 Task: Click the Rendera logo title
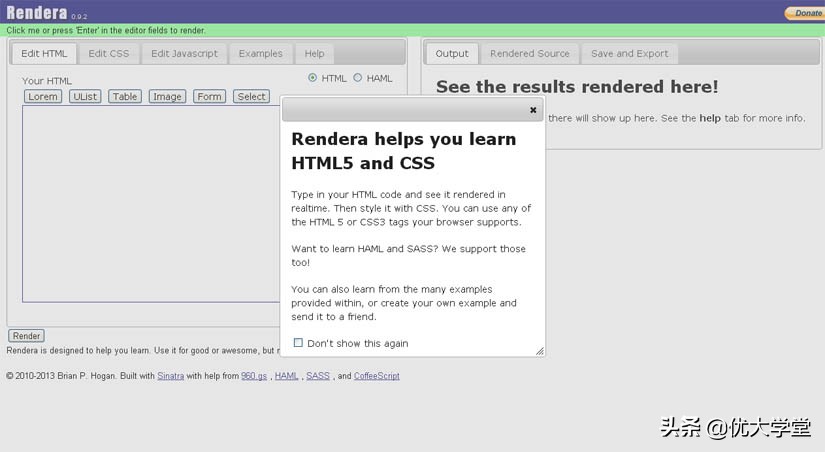tap(37, 13)
